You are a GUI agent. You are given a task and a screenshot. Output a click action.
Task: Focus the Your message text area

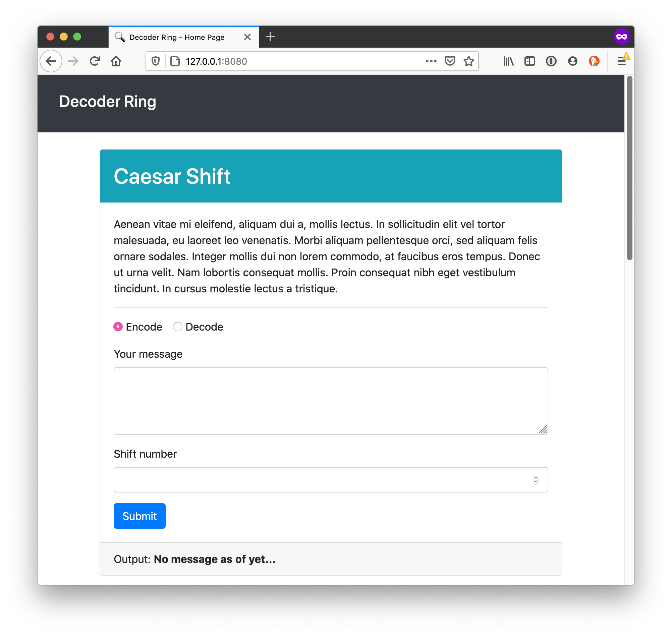pos(331,401)
